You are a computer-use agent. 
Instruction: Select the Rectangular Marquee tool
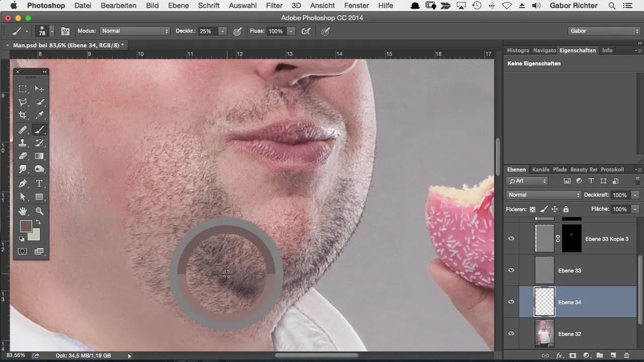(23, 89)
